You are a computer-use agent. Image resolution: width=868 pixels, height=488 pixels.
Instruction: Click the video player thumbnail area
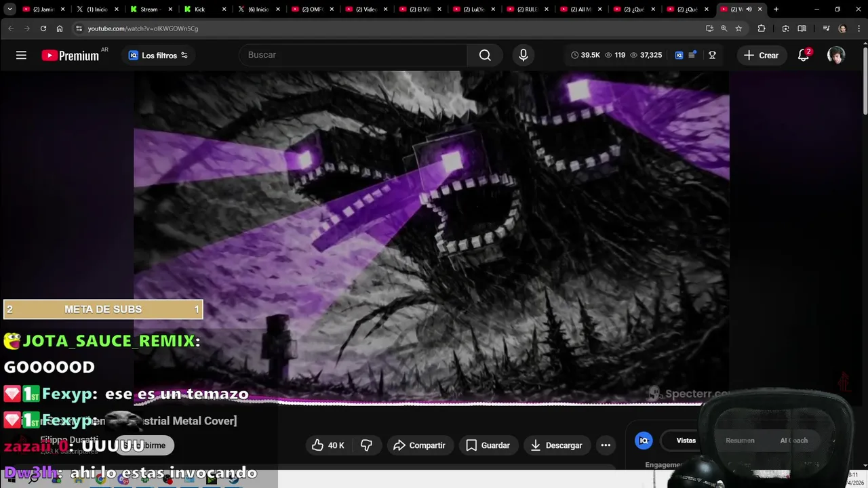[x=431, y=237]
